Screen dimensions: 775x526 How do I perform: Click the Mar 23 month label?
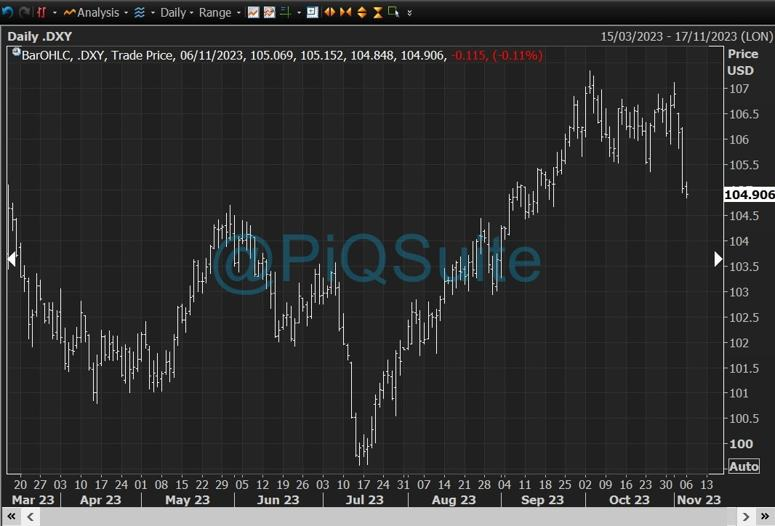click(x=33, y=500)
